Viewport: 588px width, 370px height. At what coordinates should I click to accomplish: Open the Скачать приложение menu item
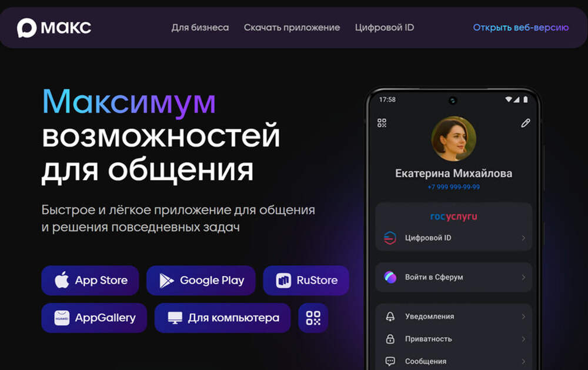pyautogui.click(x=292, y=28)
